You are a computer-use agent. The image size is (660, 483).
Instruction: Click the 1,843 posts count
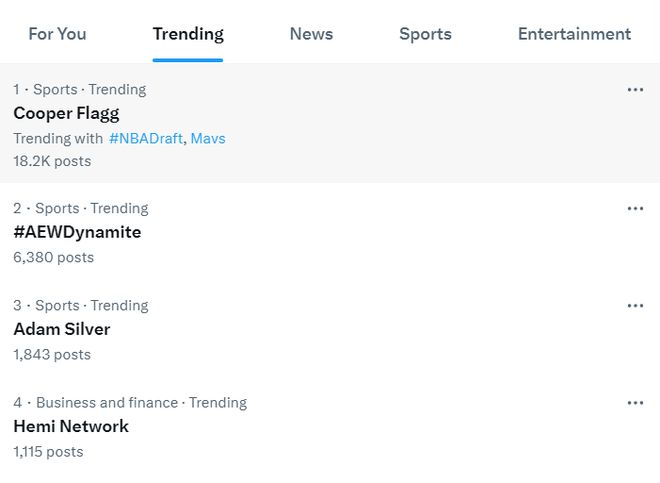click(x=52, y=354)
